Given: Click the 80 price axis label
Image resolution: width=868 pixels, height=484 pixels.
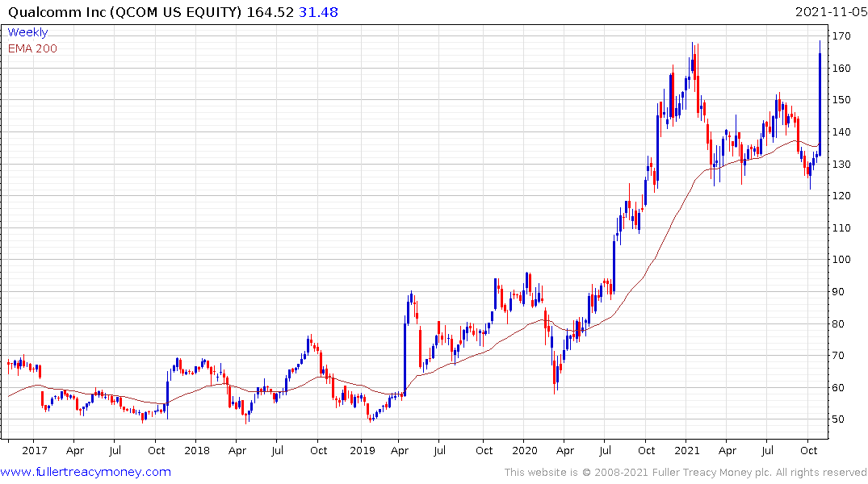Looking at the screenshot, I should [838, 323].
